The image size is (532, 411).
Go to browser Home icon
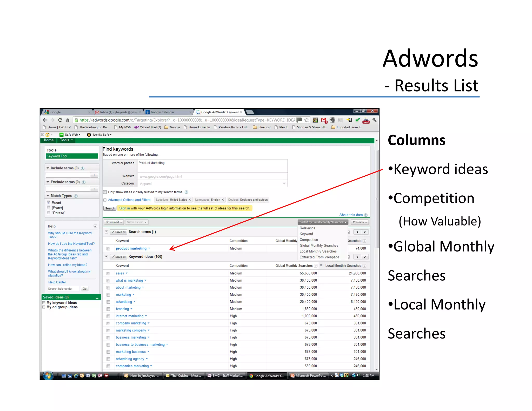[x=68, y=120]
